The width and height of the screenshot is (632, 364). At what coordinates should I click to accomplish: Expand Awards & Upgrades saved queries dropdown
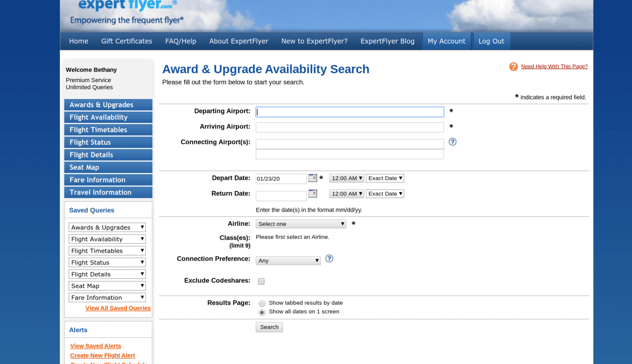(107, 227)
